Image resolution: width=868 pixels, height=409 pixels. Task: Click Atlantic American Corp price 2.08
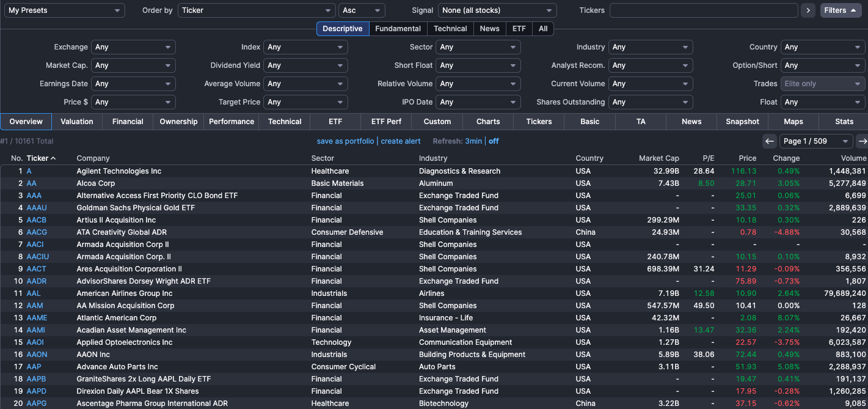[x=748, y=318]
